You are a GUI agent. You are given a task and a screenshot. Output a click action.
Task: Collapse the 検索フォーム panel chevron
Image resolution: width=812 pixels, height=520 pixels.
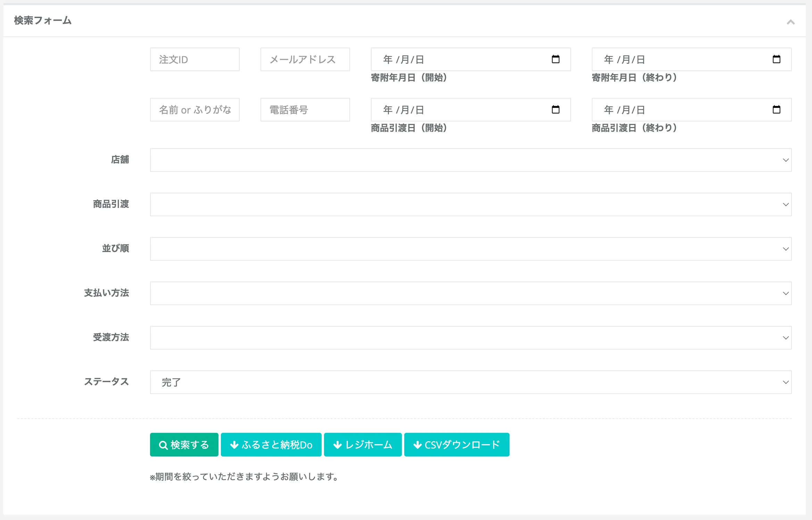(x=790, y=22)
